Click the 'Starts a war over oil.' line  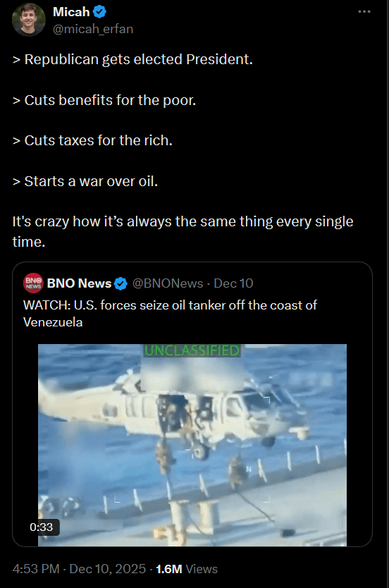(91, 181)
